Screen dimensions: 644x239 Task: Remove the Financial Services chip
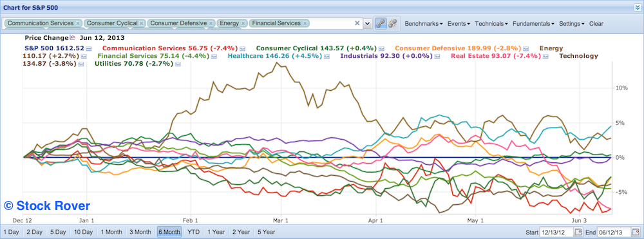click(305, 23)
